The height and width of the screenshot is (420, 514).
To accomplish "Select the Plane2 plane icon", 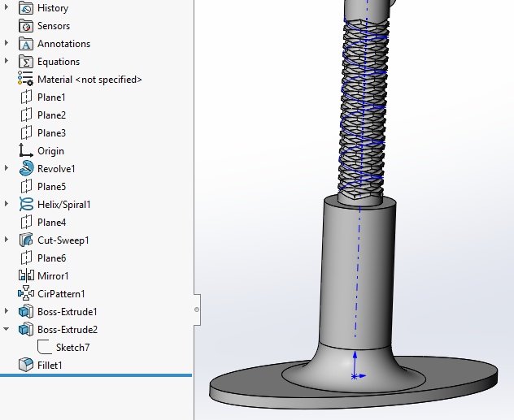I will [x=26, y=115].
